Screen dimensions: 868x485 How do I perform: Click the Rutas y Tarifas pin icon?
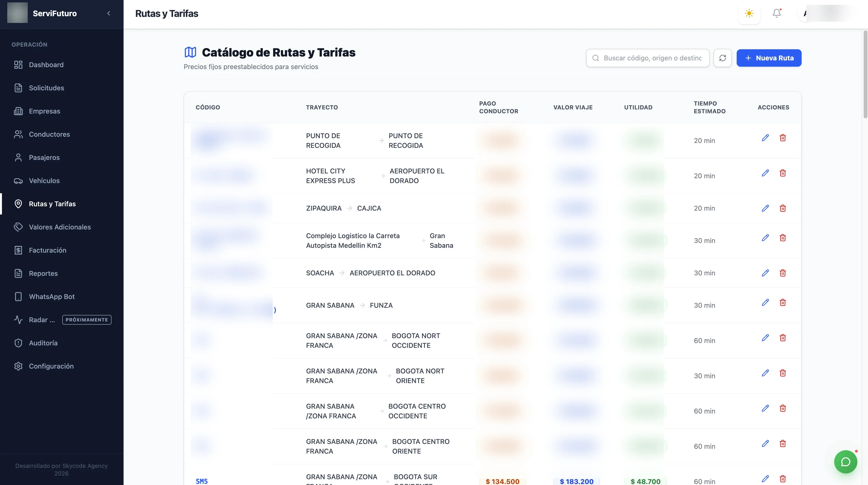coord(18,204)
